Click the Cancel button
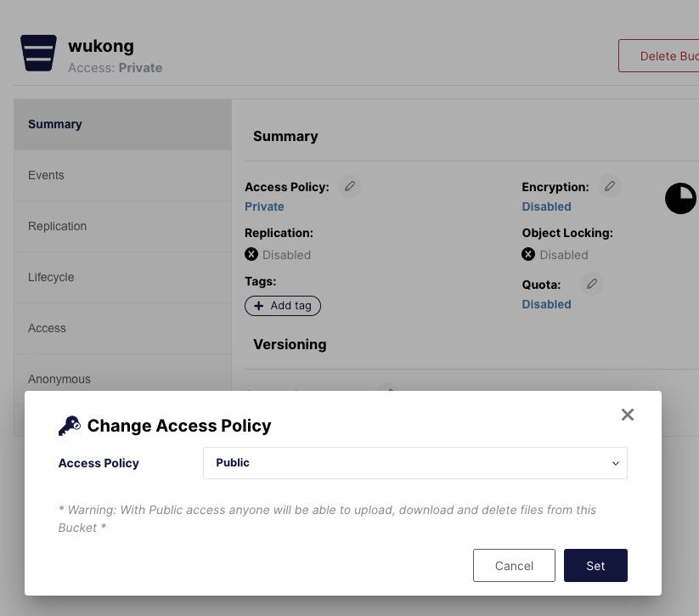 [514, 566]
